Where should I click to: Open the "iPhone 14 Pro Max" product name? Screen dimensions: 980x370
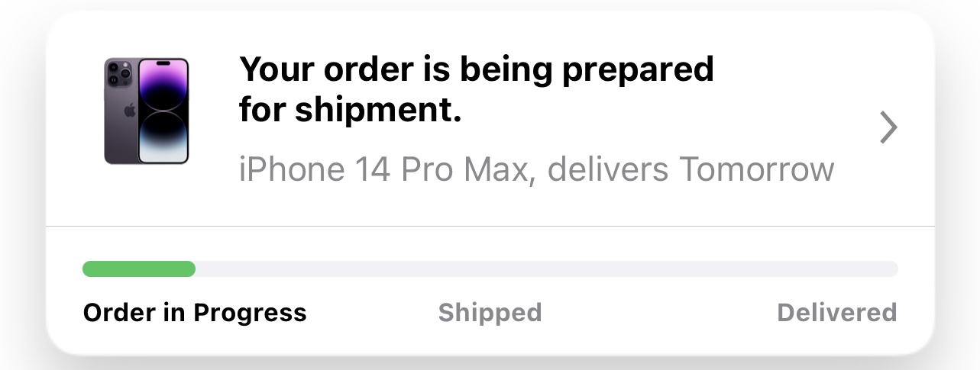tap(383, 169)
